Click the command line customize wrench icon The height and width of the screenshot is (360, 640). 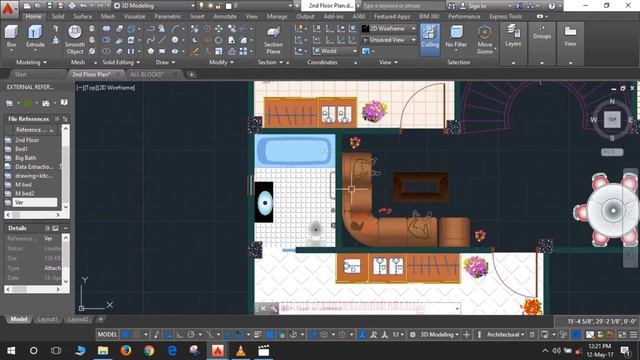(273, 309)
